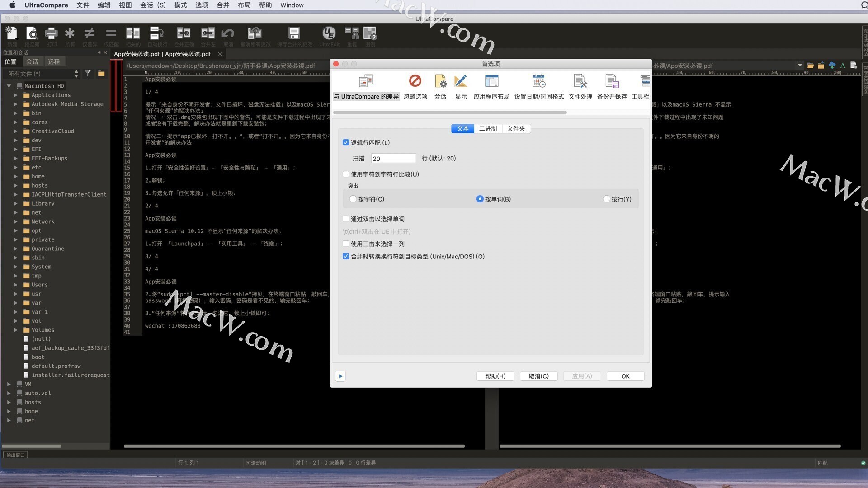868x488 pixels.
Task: Open 文件处理 file handling preferences category
Action: point(580,87)
